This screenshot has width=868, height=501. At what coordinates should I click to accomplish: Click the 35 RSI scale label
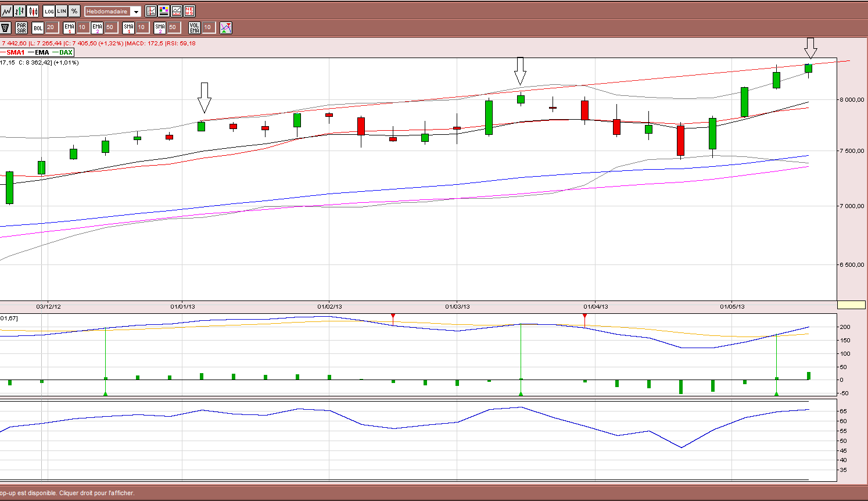(844, 470)
